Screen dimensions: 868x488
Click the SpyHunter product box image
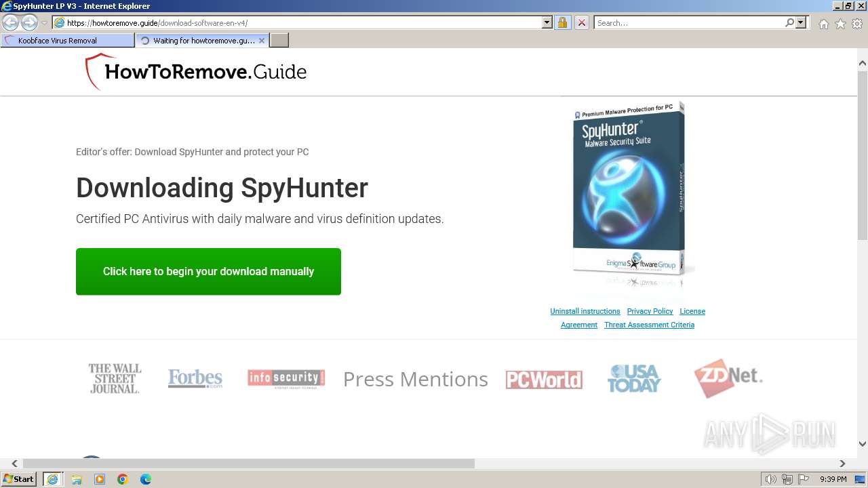629,188
